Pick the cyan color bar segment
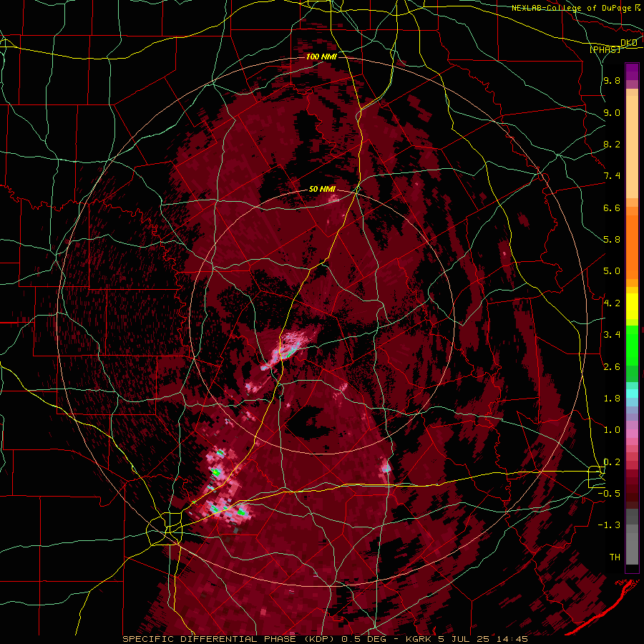The height and width of the screenshot is (644, 644). click(x=632, y=394)
